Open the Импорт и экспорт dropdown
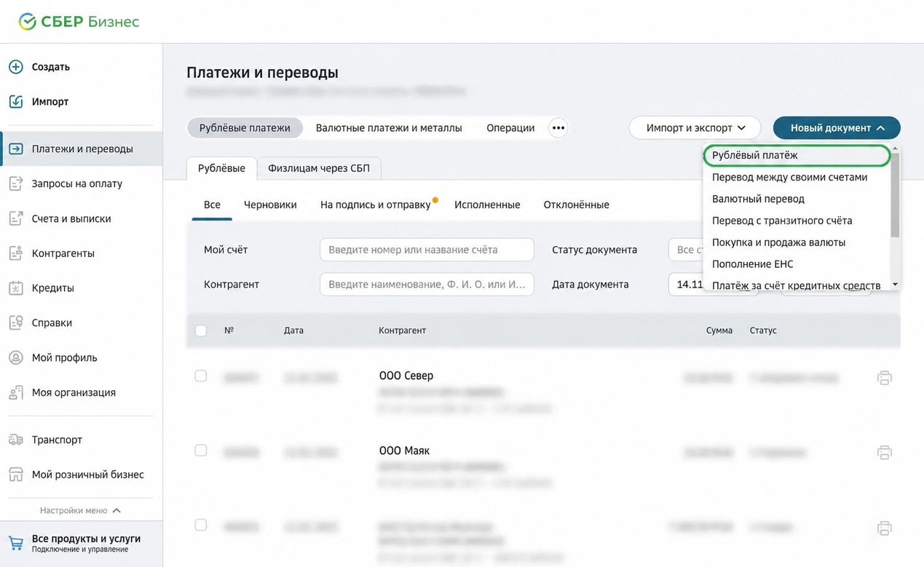Viewport: 924px width, 567px height. 695,128
